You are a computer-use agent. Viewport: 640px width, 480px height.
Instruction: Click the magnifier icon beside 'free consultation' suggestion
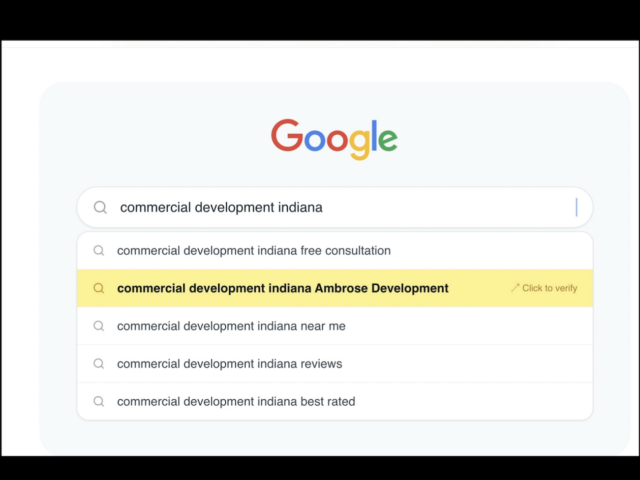(x=99, y=250)
